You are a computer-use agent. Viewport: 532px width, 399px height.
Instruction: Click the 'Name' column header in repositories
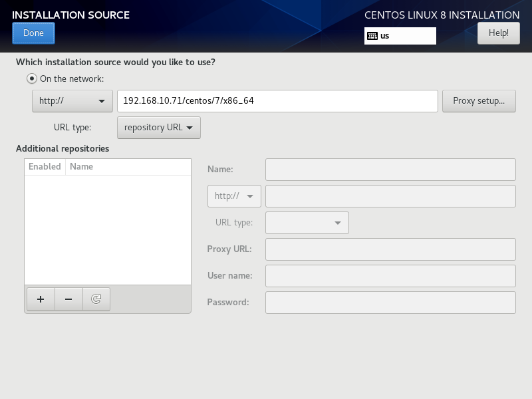(x=82, y=167)
